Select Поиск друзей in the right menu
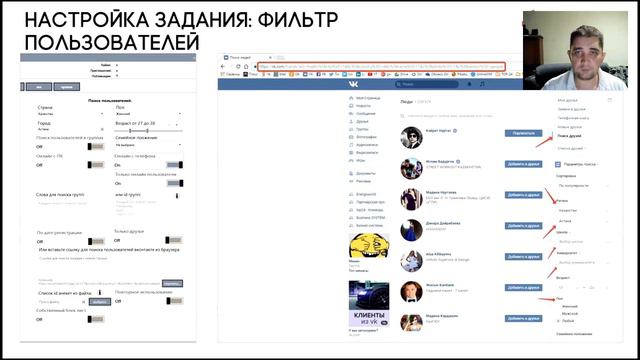Screen dimensions: 640x360 569,136
